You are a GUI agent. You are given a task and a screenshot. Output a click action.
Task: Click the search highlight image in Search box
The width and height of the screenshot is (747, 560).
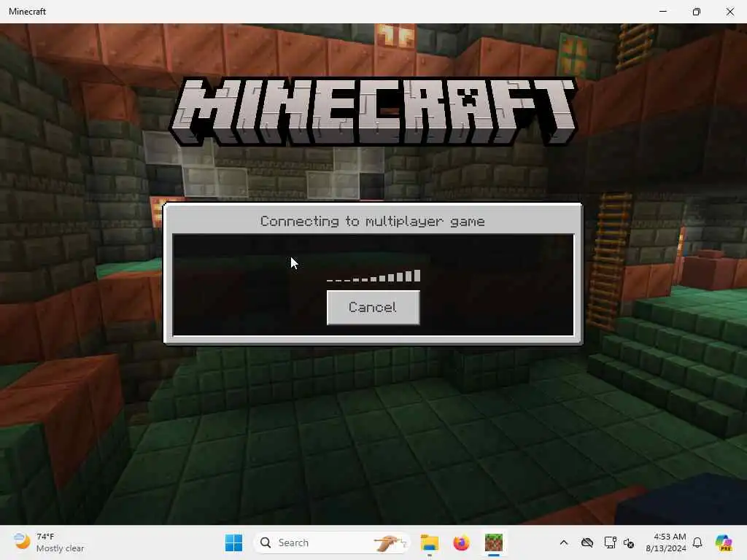pos(390,542)
